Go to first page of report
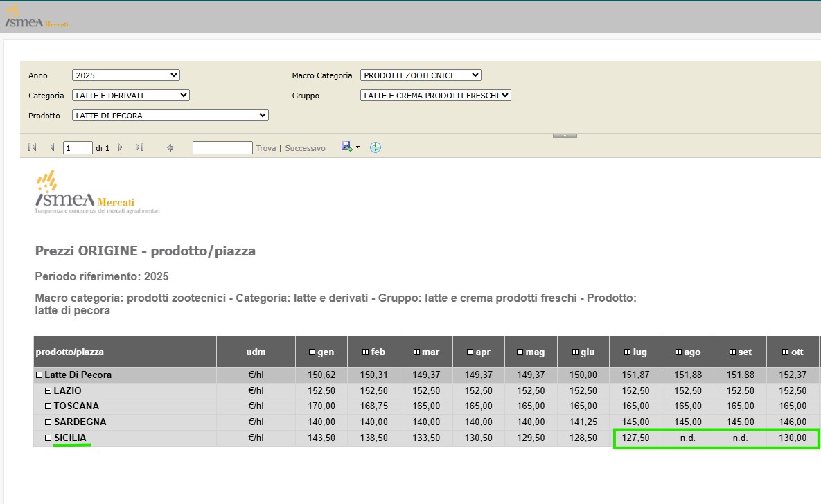 tap(33, 147)
